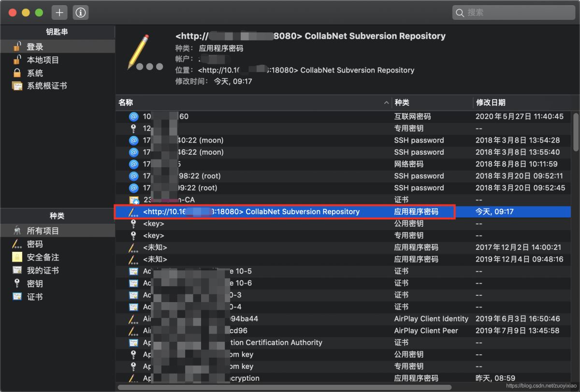The width and height of the screenshot is (580, 392).
Task: Sort by 修改日期 column header
Action: point(522,102)
